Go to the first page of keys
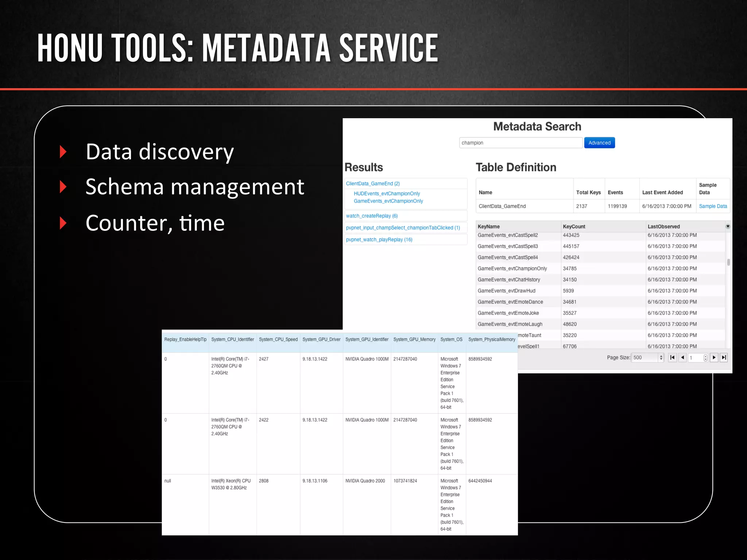747x560 pixels. [672, 358]
